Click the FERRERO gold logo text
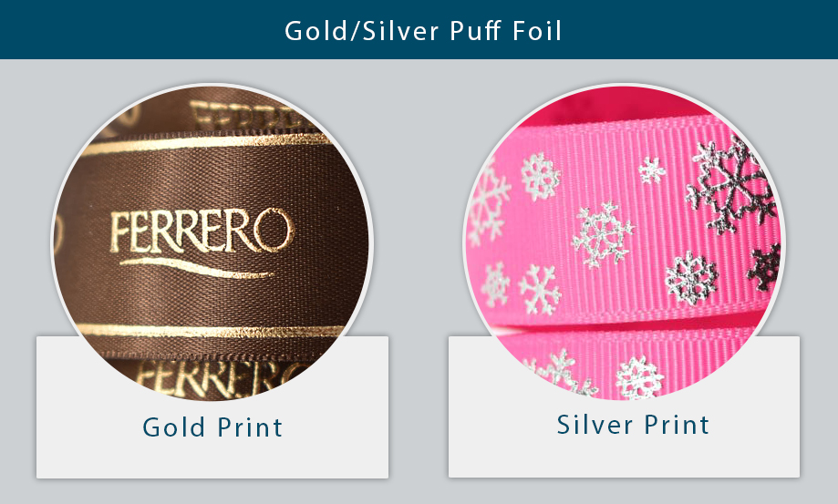838x504 pixels. [202, 231]
